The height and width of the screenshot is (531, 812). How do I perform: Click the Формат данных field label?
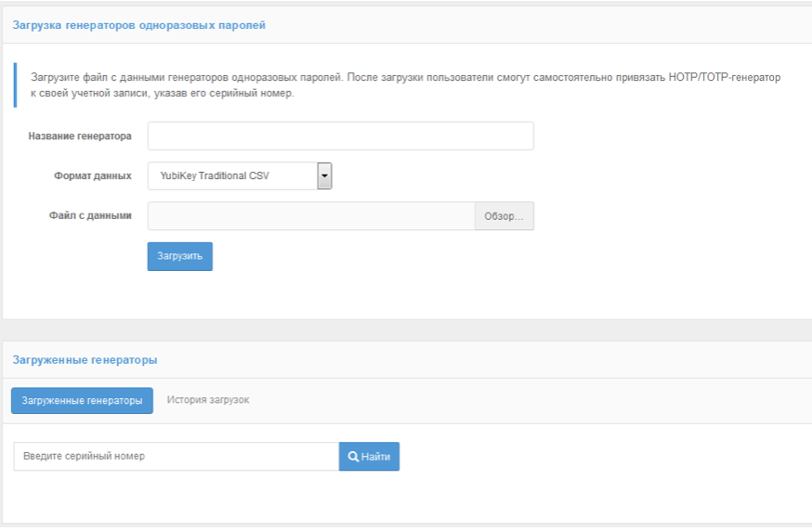click(x=92, y=175)
